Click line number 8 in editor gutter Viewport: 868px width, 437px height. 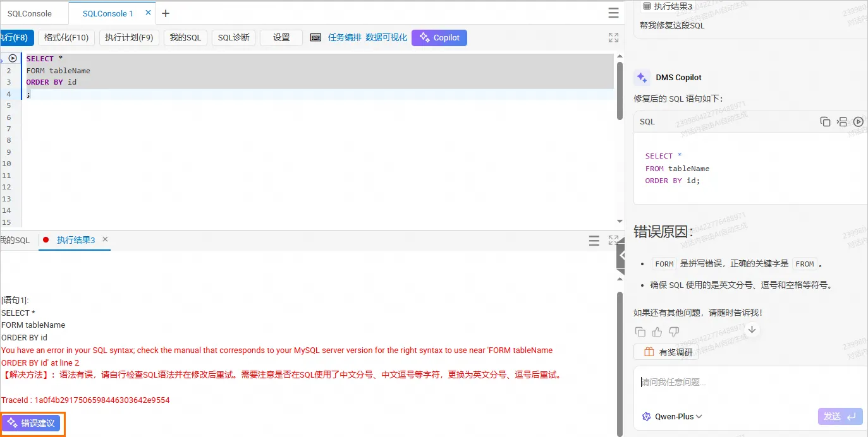click(x=8, y=140)
